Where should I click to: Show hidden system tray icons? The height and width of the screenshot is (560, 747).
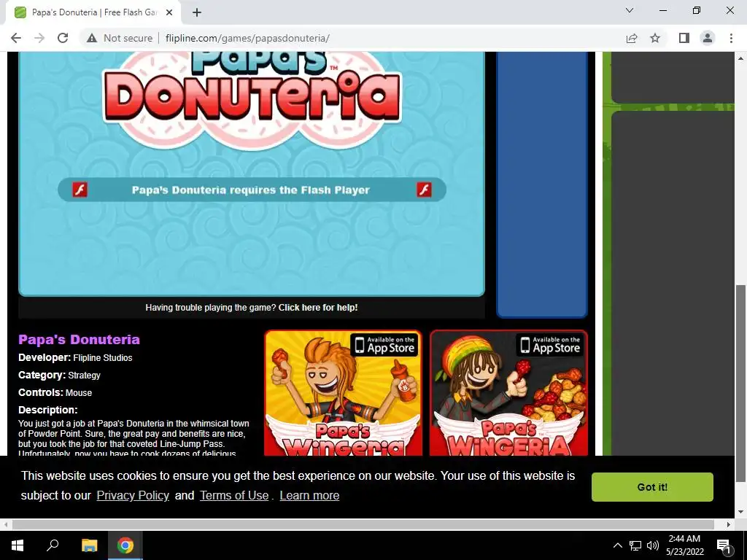pos(617,545)
